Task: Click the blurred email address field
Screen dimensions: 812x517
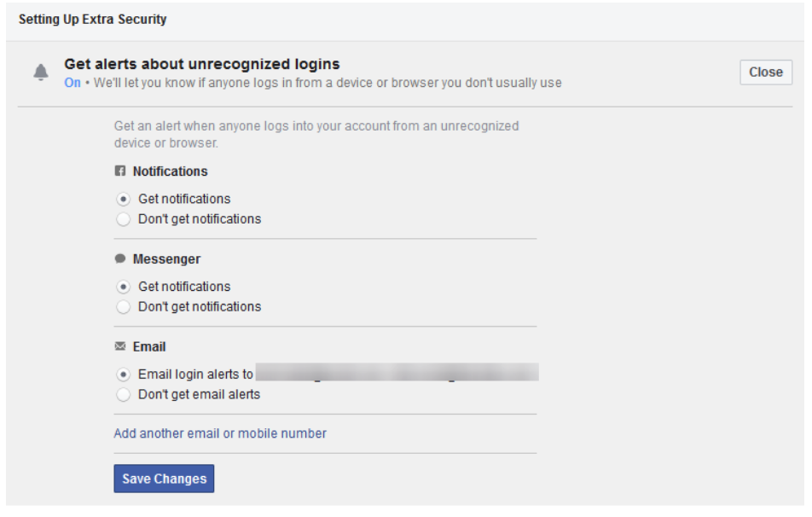Action: (x=397, y=374)
